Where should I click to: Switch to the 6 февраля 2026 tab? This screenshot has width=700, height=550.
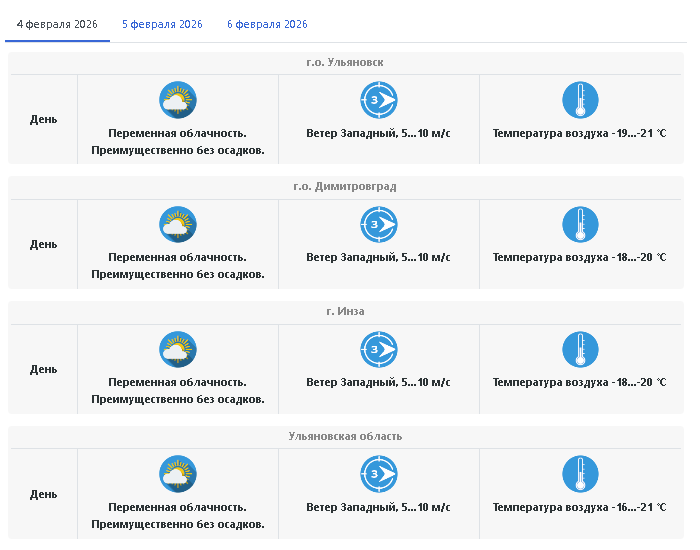click(267, 24)
